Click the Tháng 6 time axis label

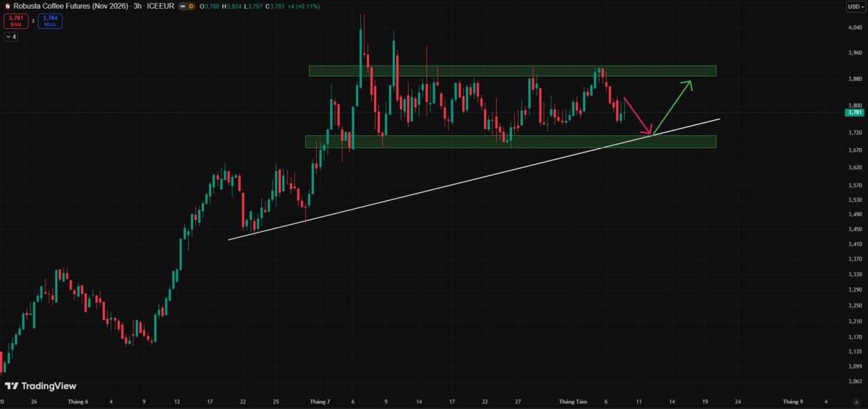coord(77,401)
